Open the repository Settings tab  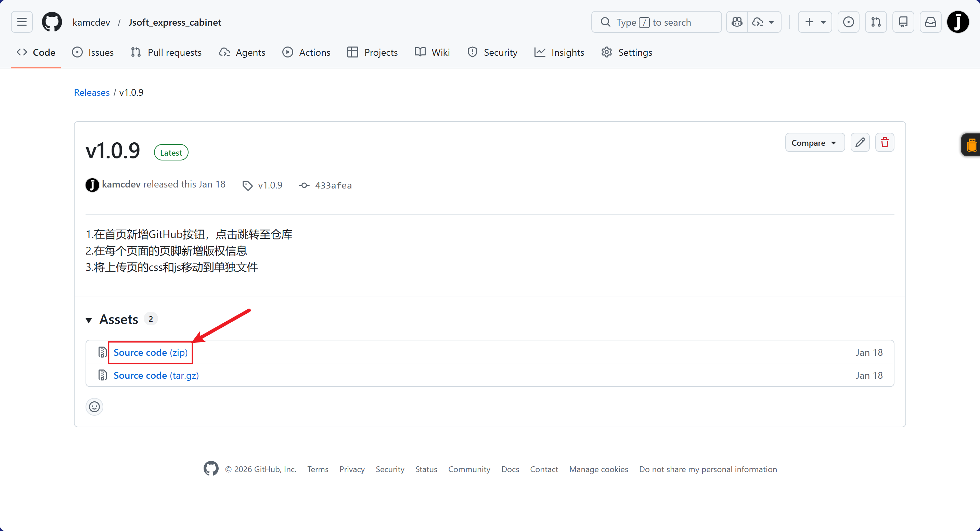coord(627,52)
